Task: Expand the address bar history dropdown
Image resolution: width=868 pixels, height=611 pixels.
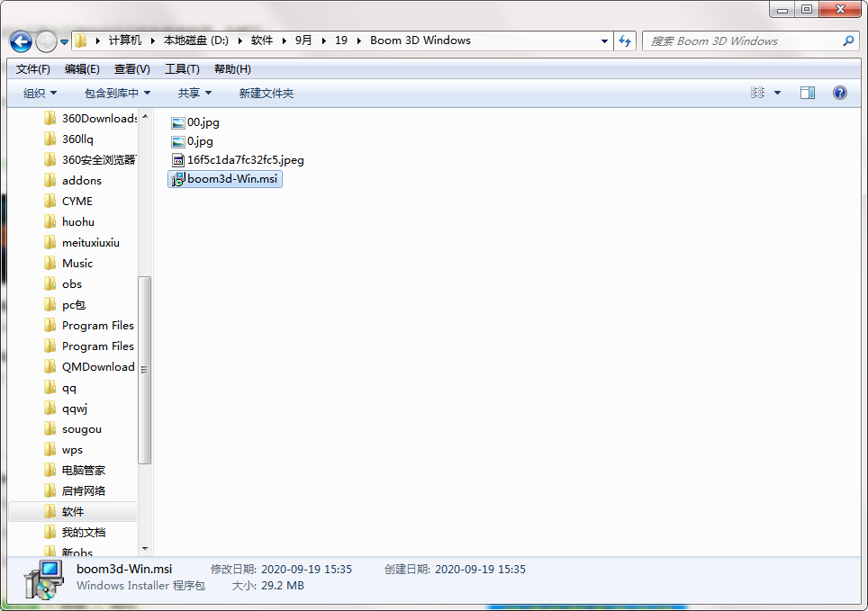Action: (x=604, y=41)
